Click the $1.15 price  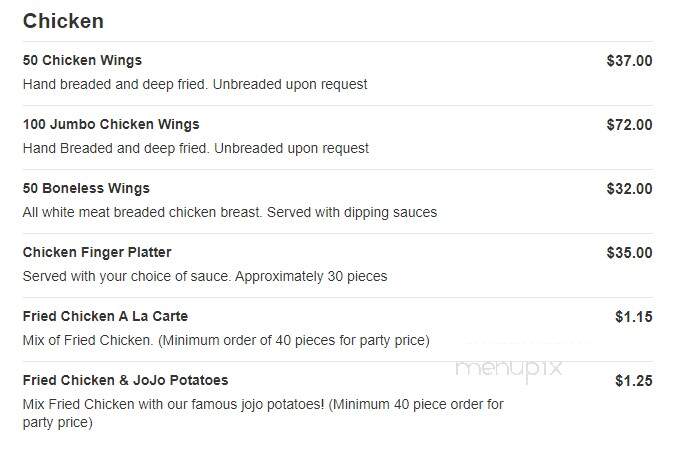(634, 317)
